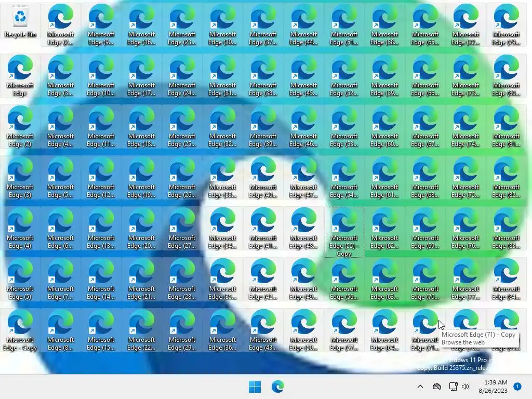Select the Microsoft Edge (5) shortcut
Viewport: 532px width, 399px height.
click(20, 280)
